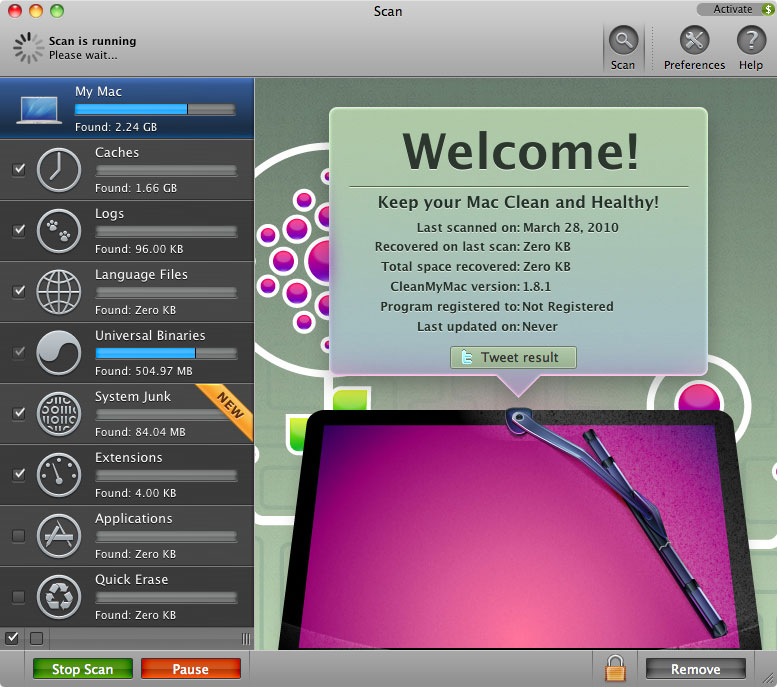Pause the running scan
777x687 pixels.
(191, 669)
